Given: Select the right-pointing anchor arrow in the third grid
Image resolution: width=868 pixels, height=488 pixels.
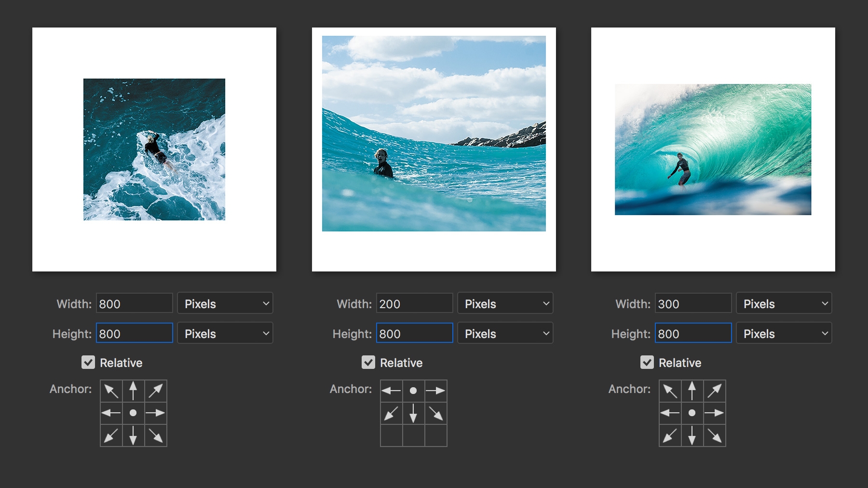Looking at the screenshot, I should click(x=715, y=414).
